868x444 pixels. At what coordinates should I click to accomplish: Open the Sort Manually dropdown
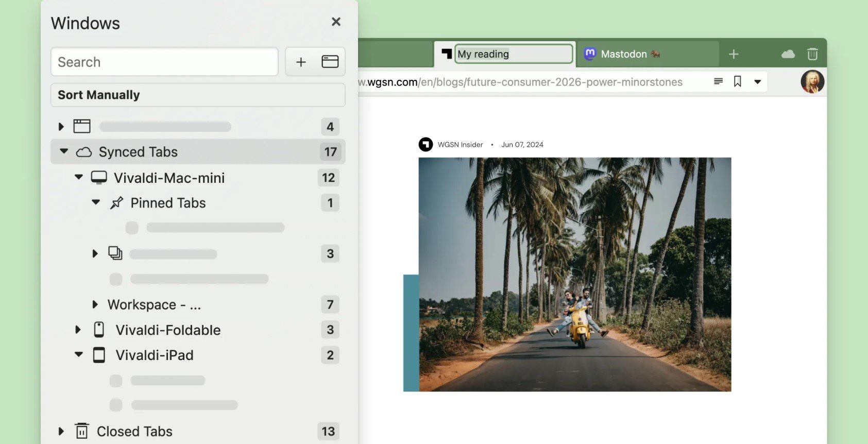198,95
